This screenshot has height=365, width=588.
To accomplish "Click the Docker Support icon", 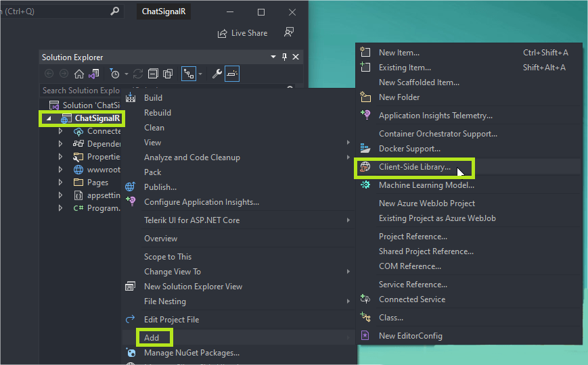I will tap(365, 149).
